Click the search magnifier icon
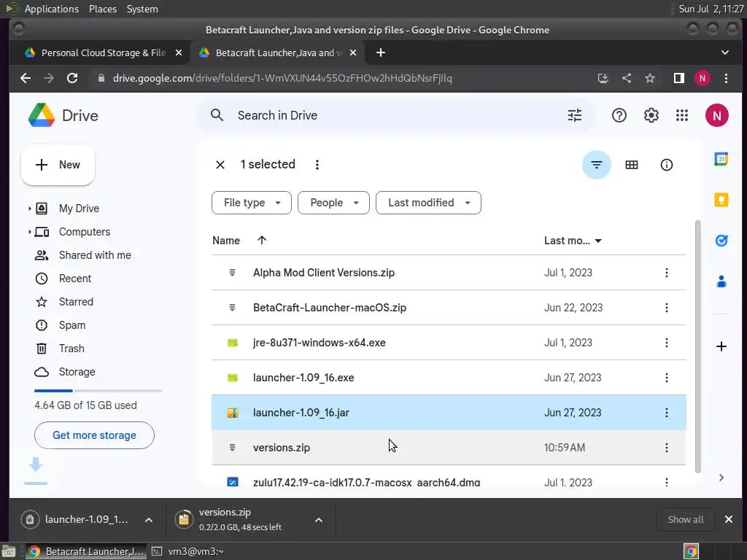This screenshot has width=747, height=560. pos(217,115)
